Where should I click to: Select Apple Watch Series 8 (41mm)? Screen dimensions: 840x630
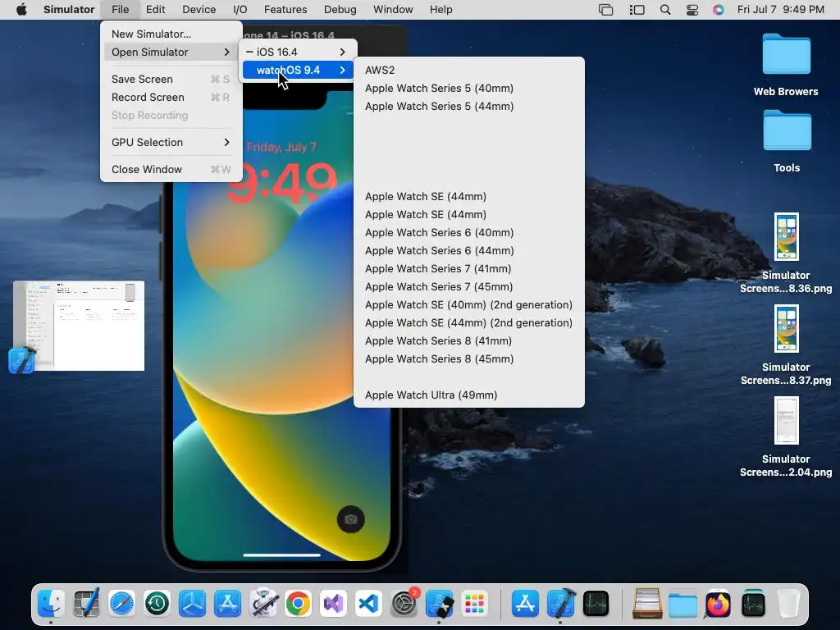tap(468, 340)
